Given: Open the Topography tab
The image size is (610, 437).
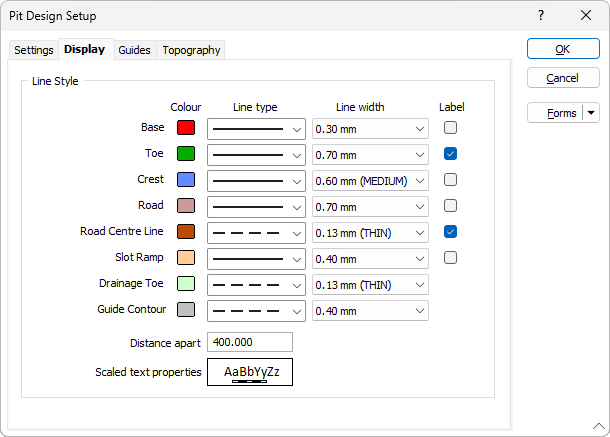Looking at the screenshot, I should [x=191, y=50].
